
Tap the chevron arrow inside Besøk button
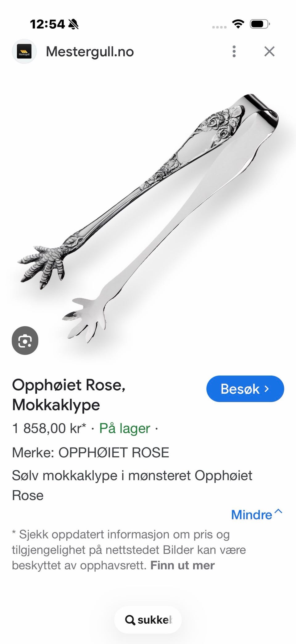(x=267, y=389)
